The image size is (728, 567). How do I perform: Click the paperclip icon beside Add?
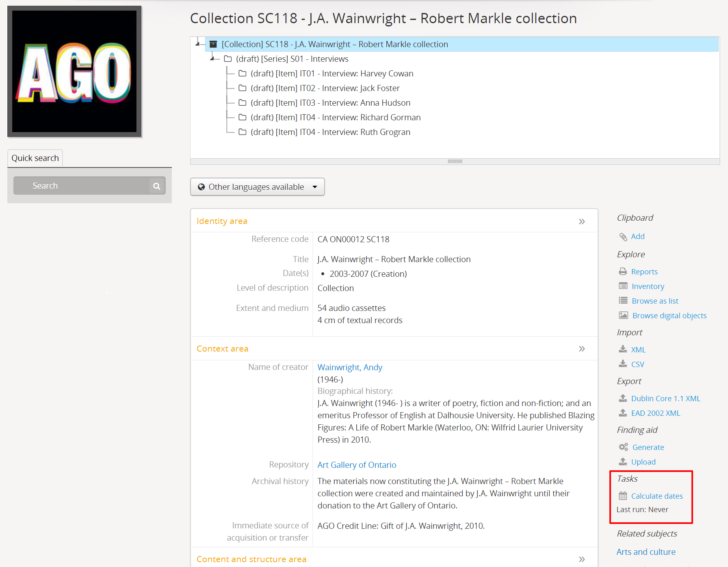pyautogui.click(x=623, y=237)
